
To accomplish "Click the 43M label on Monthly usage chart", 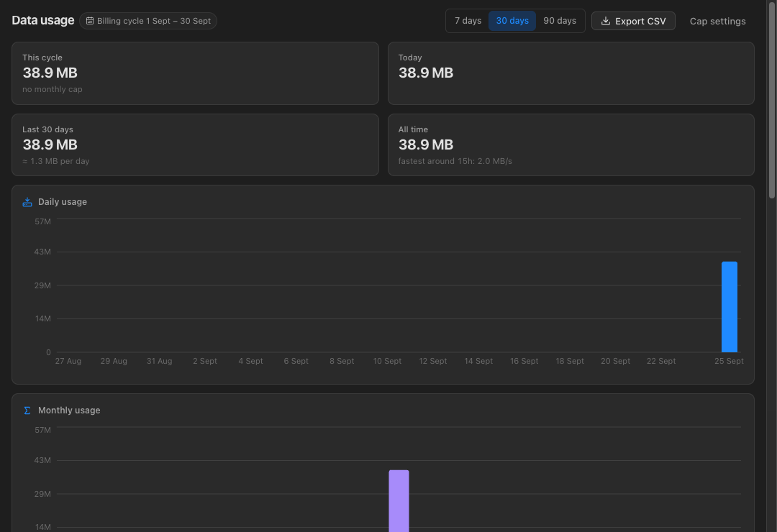I will (42, 460).
